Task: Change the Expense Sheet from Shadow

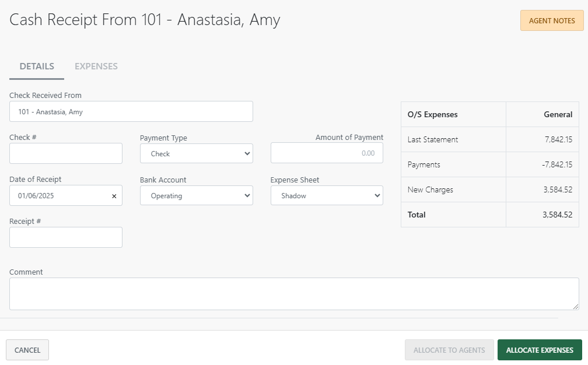Action: (327, 195)
